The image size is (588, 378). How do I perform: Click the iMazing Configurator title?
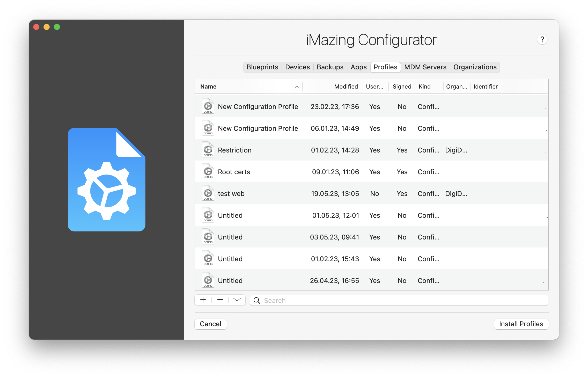(x=371, y=40)
